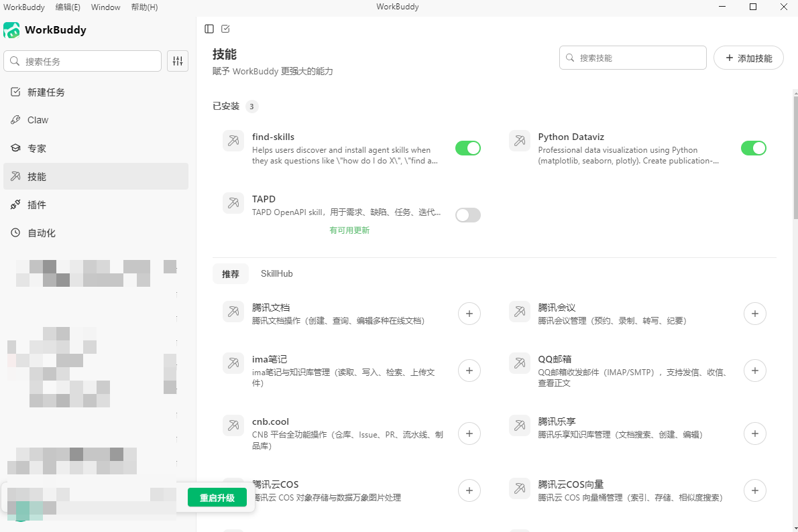798x532 pixels.
Task: Add the 腾讯文档 skill with its plus button
Action: tap(469, 314)
